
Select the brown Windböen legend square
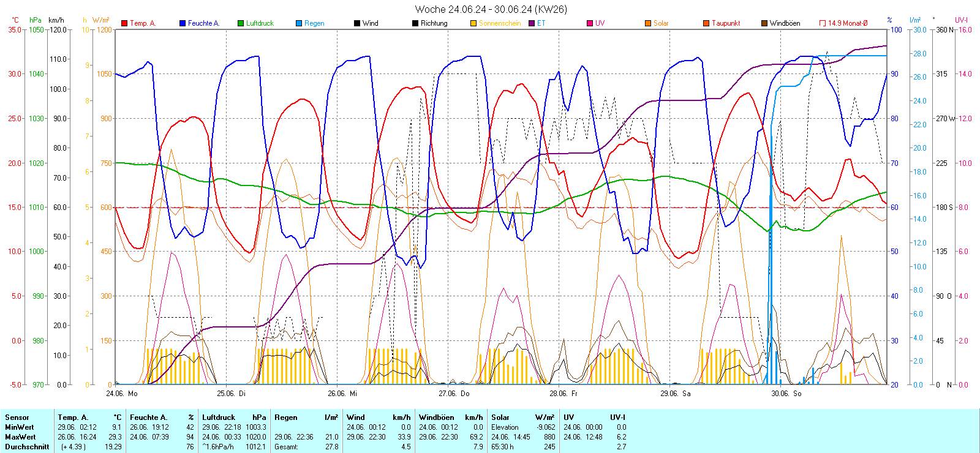tap(764, 23)
